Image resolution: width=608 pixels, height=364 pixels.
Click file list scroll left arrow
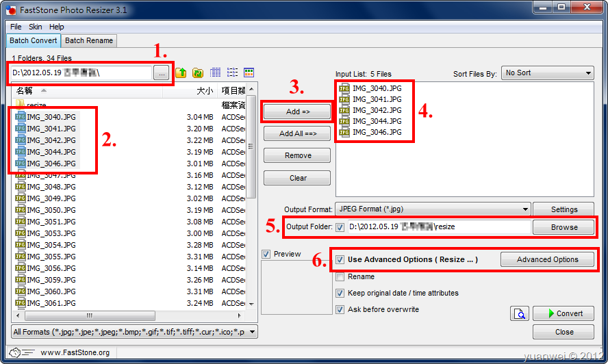click(18, 315)
